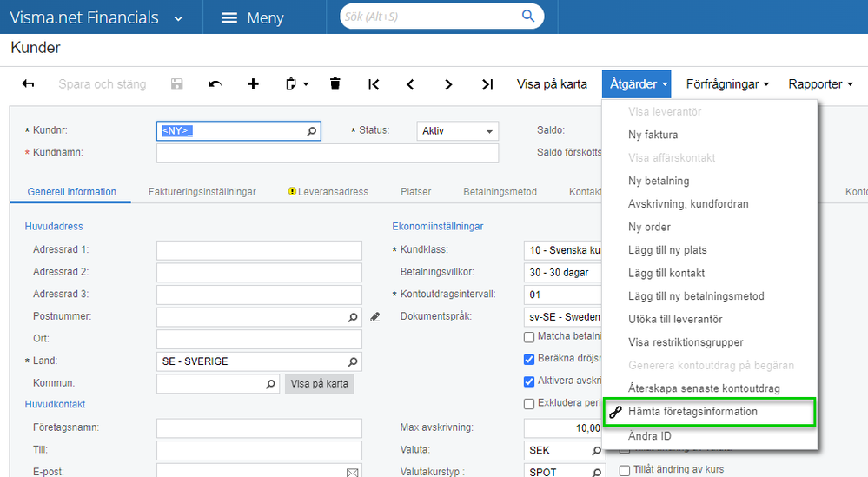868x477 pixels.
Task: Open the clipboard dropdown arrow
Action: point(306,84)
